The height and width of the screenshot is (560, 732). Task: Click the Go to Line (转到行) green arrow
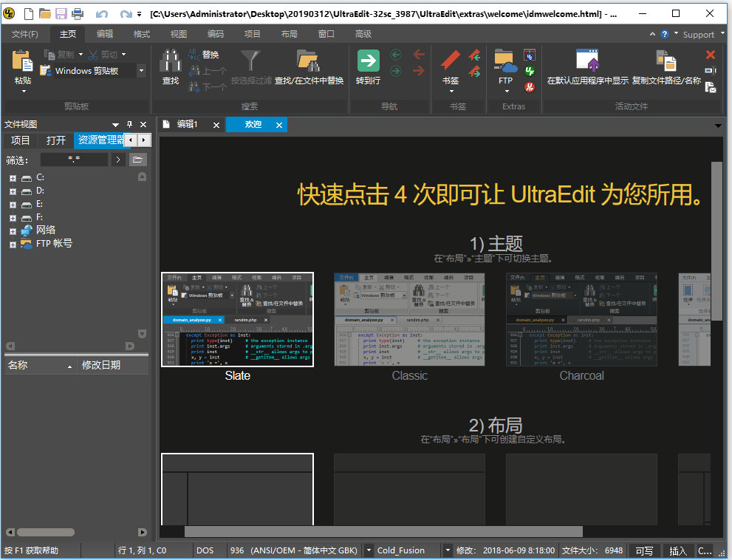pos(369,61)
